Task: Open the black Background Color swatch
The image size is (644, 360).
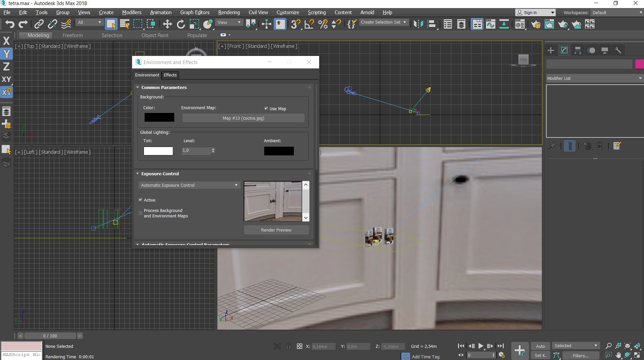Action: click(x=159, y=117)
